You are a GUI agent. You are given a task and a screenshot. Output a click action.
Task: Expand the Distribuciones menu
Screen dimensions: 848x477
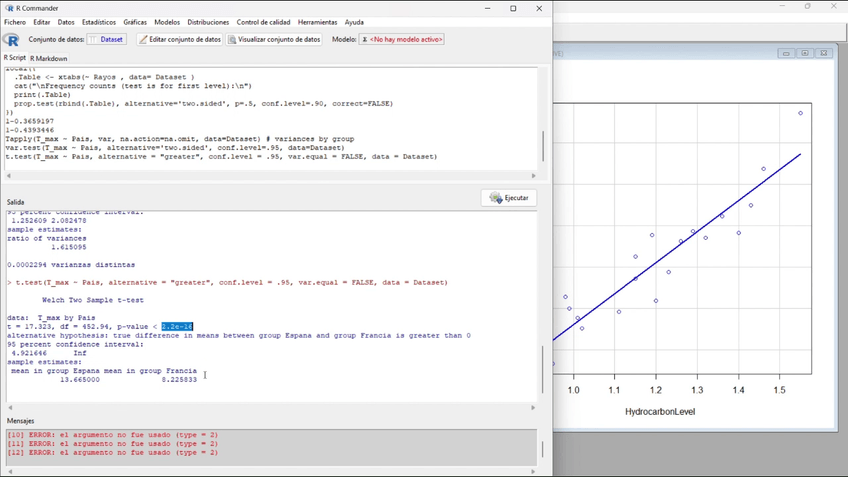coord(208,22)
